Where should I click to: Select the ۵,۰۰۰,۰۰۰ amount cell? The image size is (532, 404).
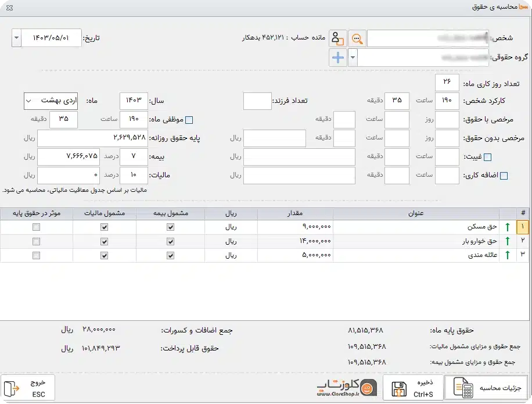coord(295,255)
